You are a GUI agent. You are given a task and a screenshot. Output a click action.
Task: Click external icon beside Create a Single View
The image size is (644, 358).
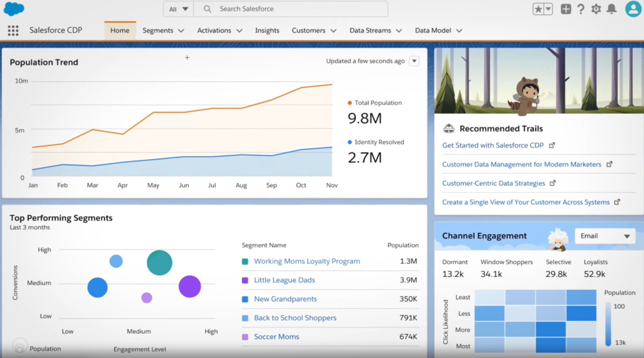tap(617, 202)
